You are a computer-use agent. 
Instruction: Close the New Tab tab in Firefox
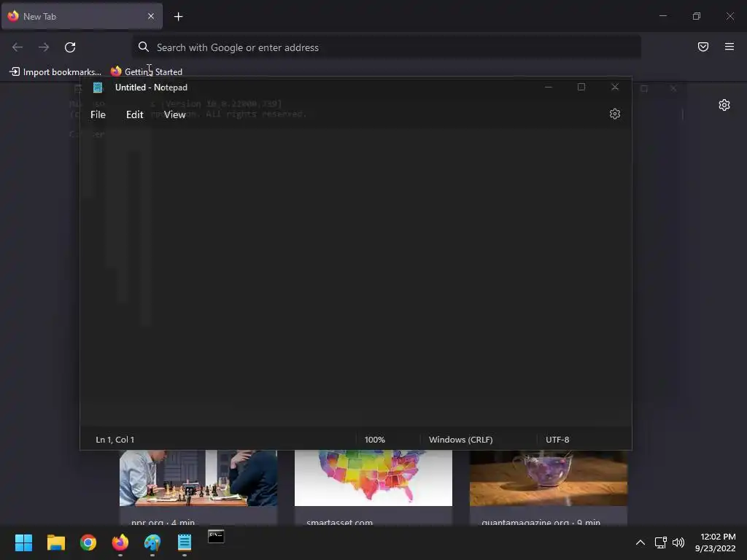[x=150, y=16]
